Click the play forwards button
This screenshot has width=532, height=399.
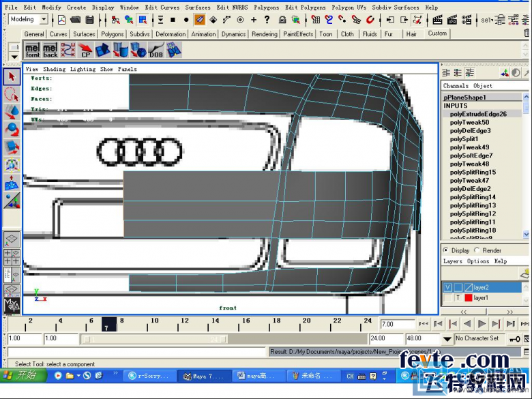[x=482, y=324]
